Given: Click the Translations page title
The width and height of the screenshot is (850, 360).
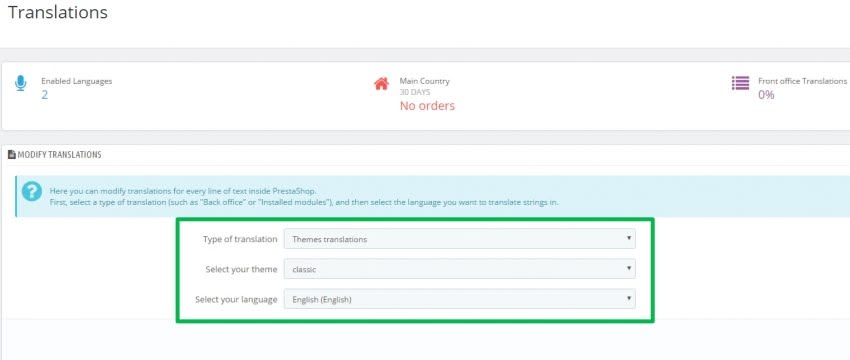Looking at the screenshot, I should pos(57,12).
